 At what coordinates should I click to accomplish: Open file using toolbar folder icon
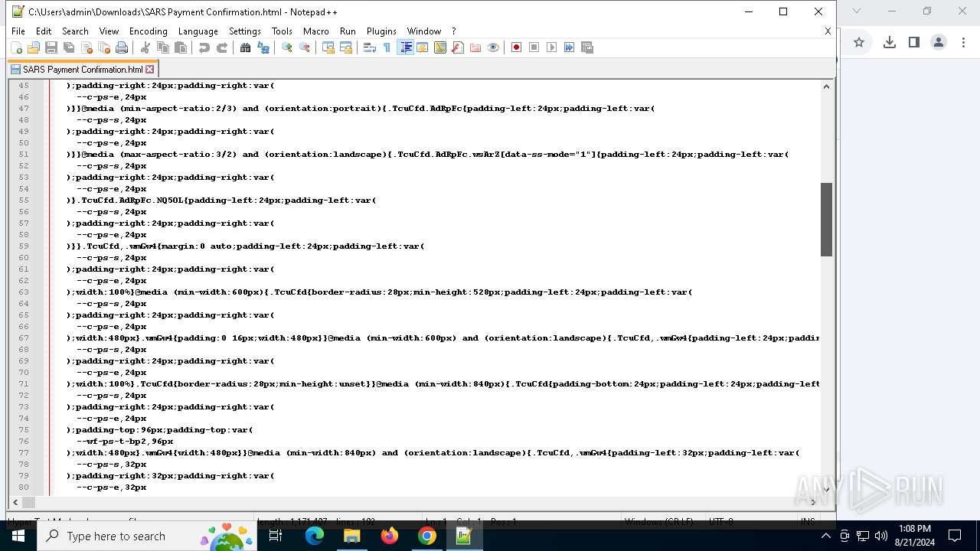click(x=33, y=47)
